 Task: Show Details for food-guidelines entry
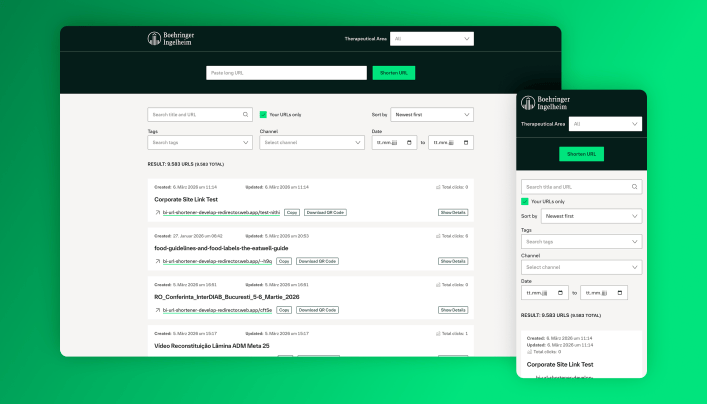pyautogui.click(x=453, y=261)
